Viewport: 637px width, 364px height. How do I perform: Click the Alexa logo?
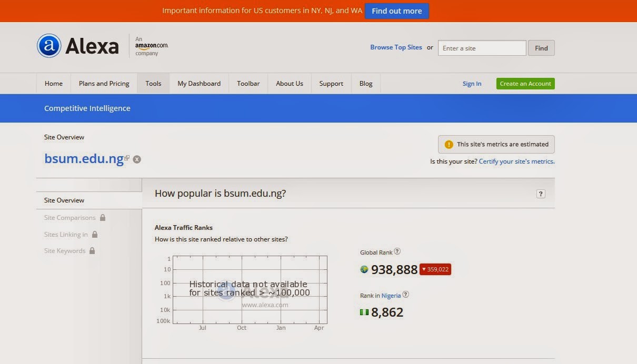[x=78, y=46]
